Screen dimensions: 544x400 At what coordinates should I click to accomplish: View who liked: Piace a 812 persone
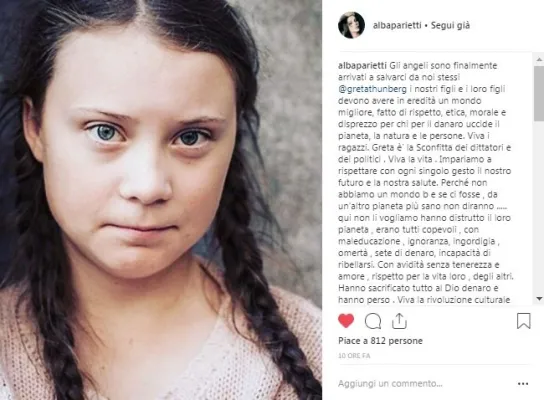(380, 341)
